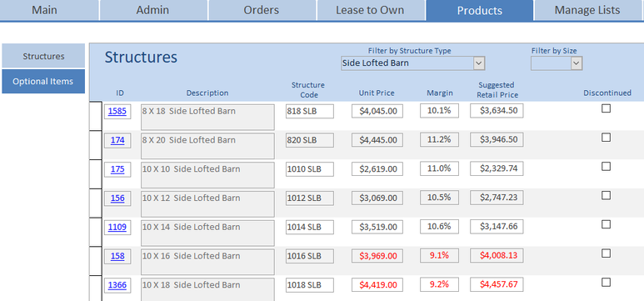Open structure ID 1585 link
The image size is (644, 301).
coord(117,111)
